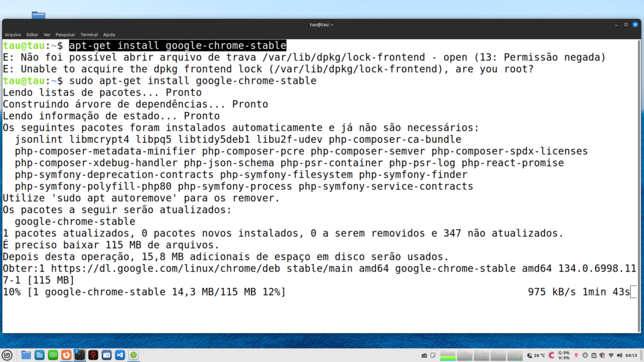Click the 04:13 clock in the panel
This screenshot has height=362, width=644.
(632, 356)
